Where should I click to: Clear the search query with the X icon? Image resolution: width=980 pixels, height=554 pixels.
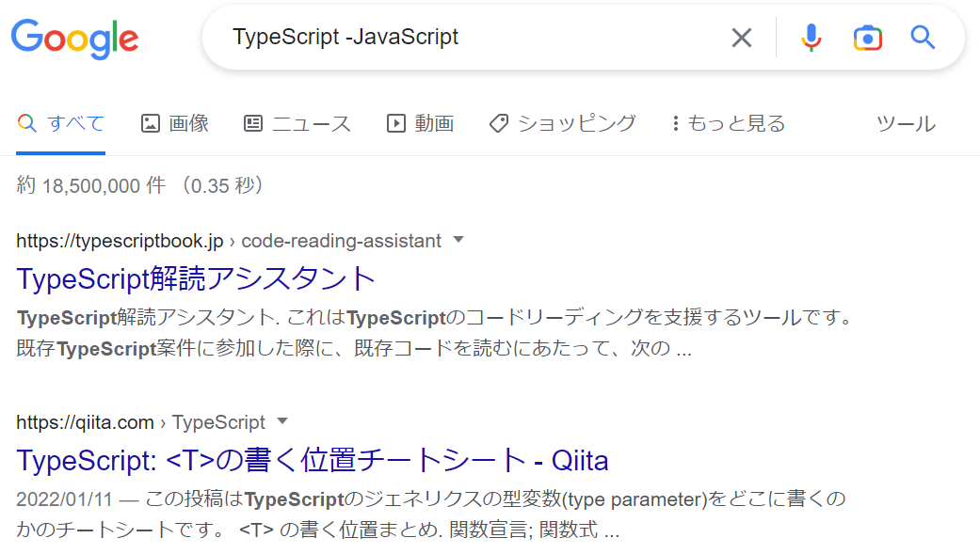[x=741, y=38]
